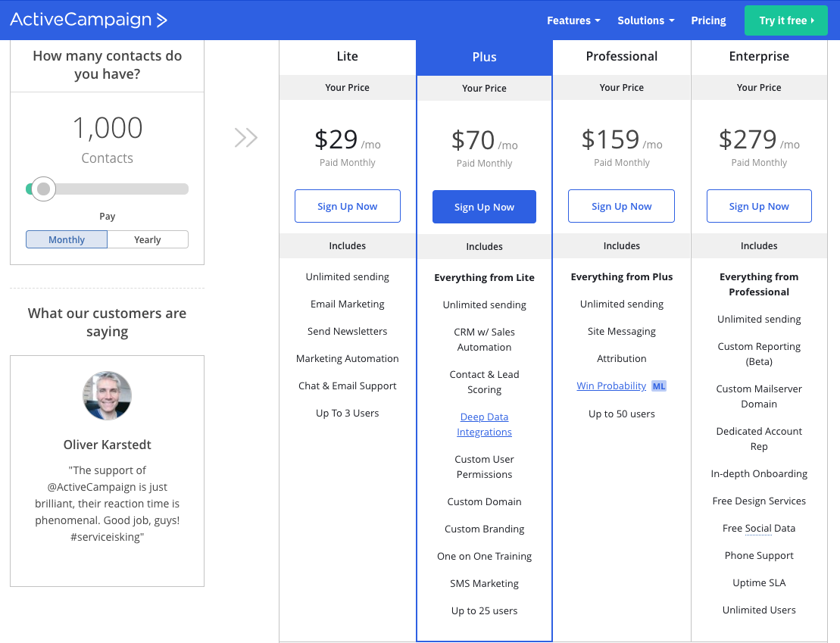Click 'Everything from Professional' heading
840x643 pixels.
coord(758,285)
